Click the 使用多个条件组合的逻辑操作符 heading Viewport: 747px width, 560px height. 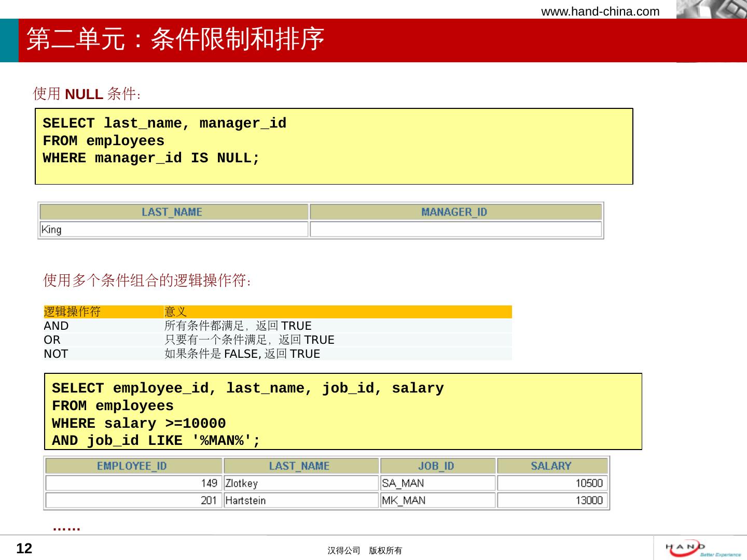(147, 281)
